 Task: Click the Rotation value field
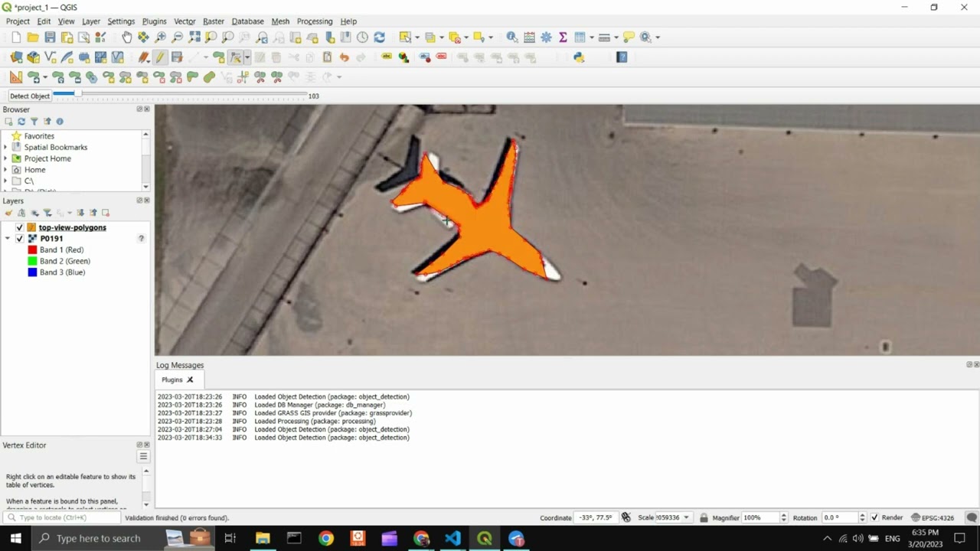839,517
